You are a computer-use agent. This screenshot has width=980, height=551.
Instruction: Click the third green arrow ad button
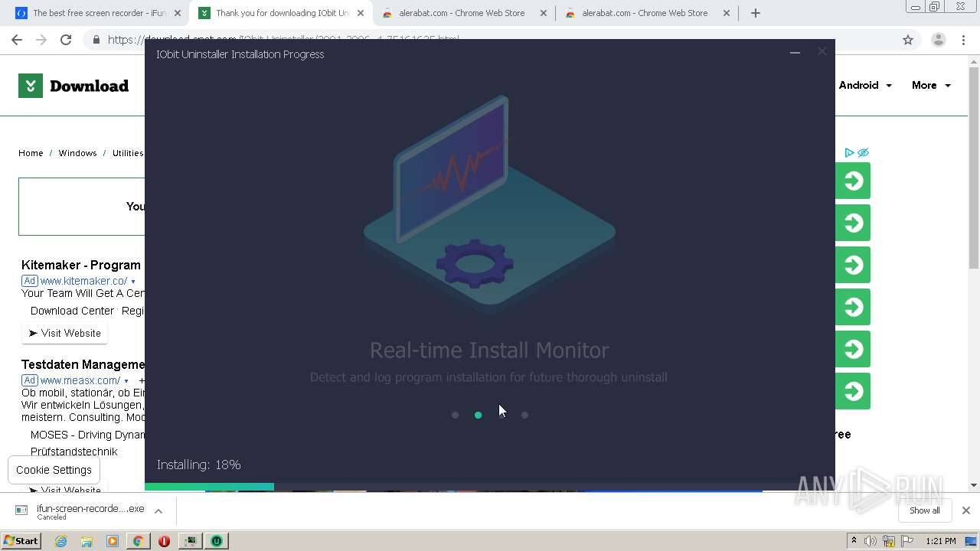[853, 265]
